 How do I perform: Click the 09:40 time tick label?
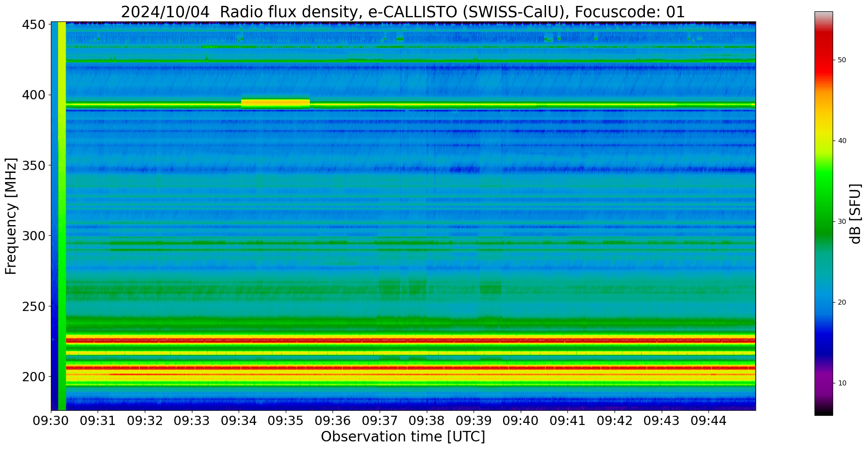click(x=521, y=421)
